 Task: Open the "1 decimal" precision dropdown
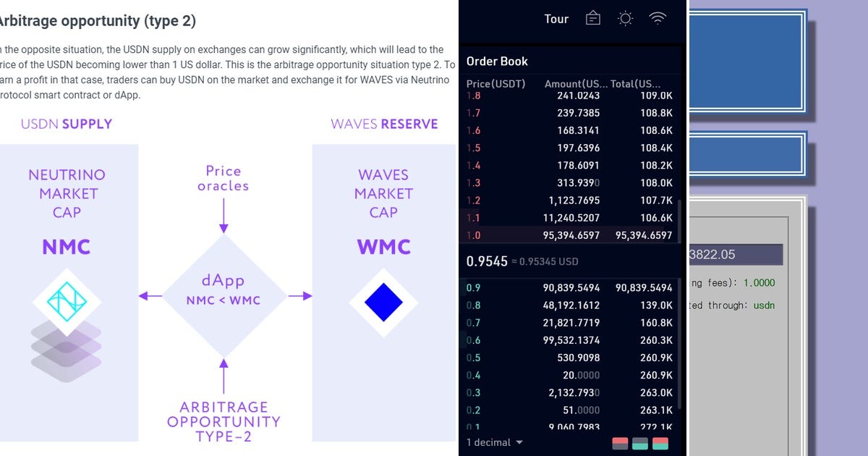coord(494,442)
